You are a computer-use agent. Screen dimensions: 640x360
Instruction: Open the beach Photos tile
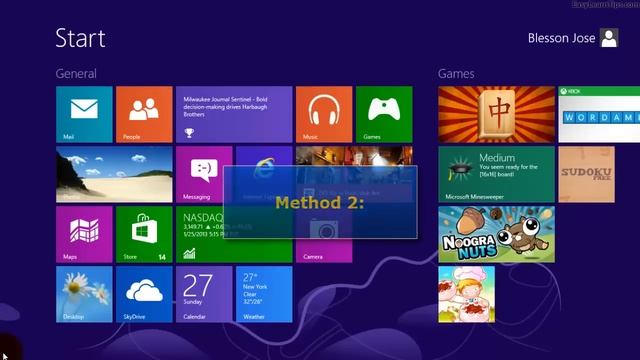114,174
